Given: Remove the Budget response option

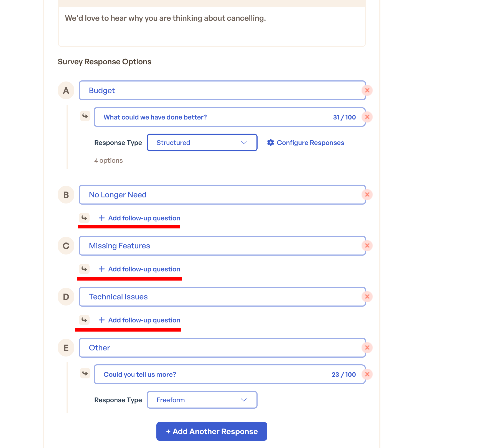Looking at the screenshot, I should 367,90.
